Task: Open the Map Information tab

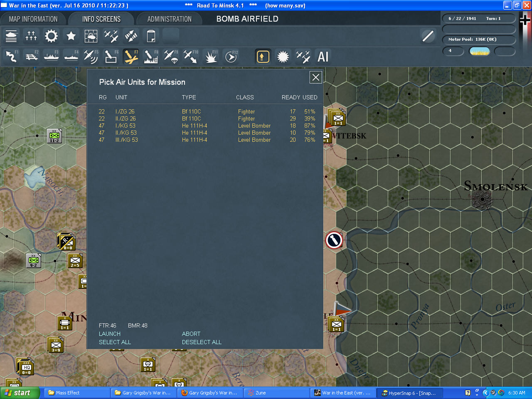Action: [x=33, y=19]
